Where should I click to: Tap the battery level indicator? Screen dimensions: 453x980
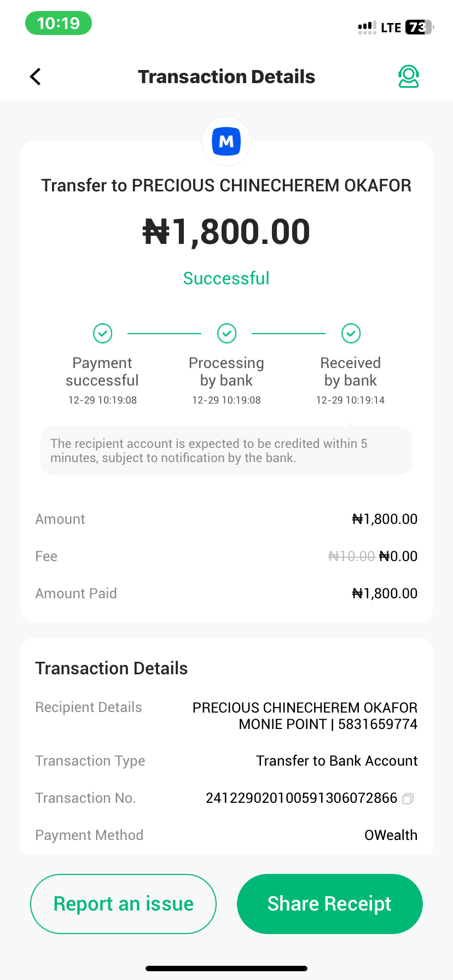[419, 27]
